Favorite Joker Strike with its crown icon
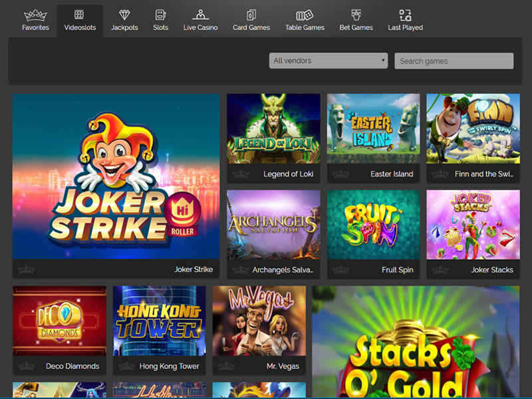The height and width of the screenshot is (399, 532). click(26, 270)
